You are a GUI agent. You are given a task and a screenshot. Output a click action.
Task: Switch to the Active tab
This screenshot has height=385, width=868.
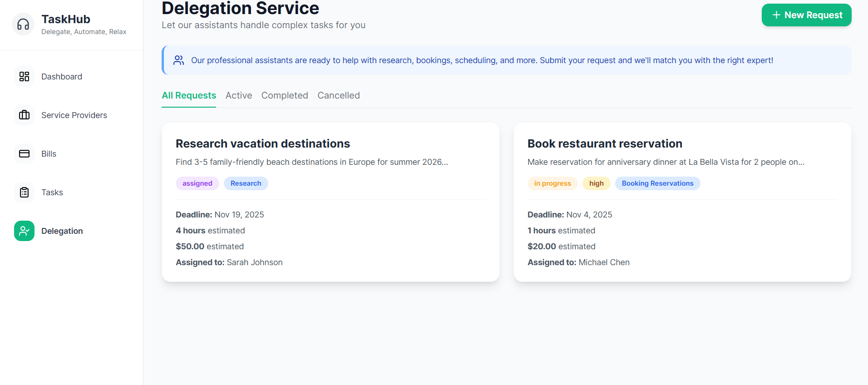[x=239, y=96]
